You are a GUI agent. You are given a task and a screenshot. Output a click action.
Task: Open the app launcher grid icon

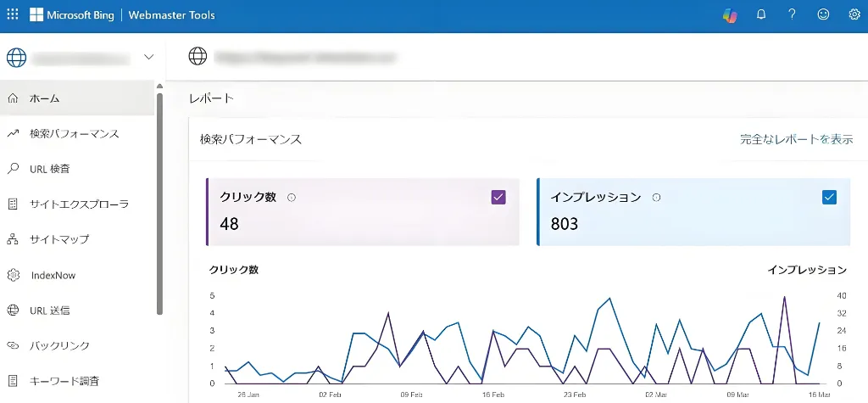pos(13,14)
